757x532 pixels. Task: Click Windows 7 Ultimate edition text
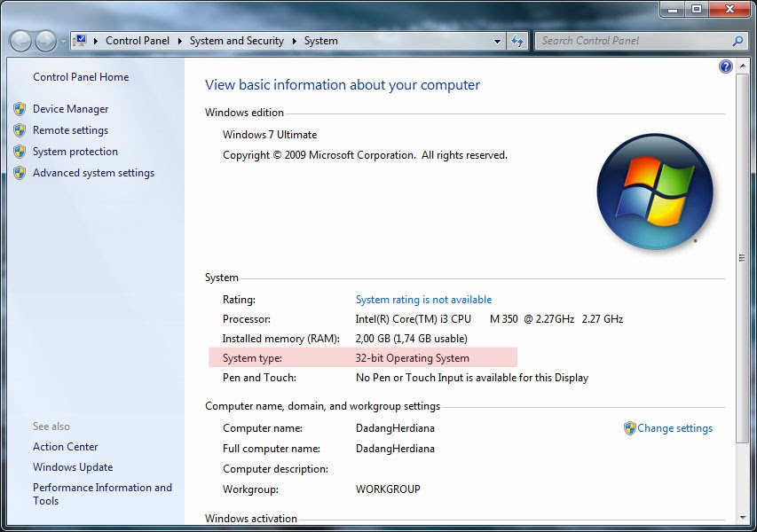[x=270, y=135]
